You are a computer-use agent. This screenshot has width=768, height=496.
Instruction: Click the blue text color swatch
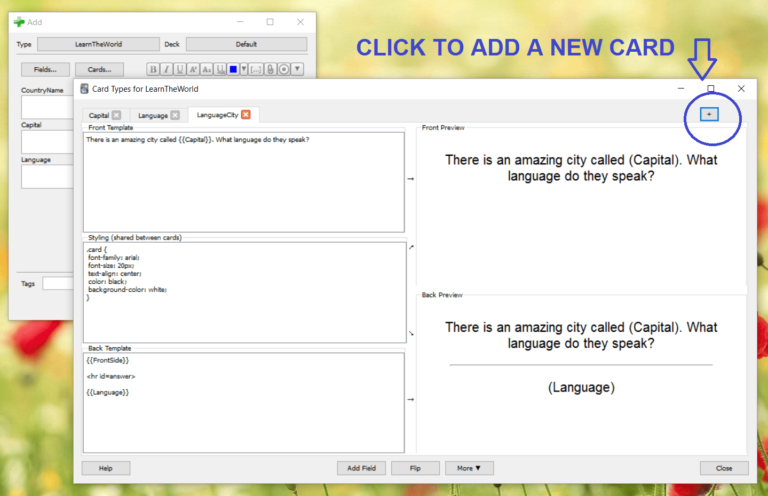pos(232,69)
